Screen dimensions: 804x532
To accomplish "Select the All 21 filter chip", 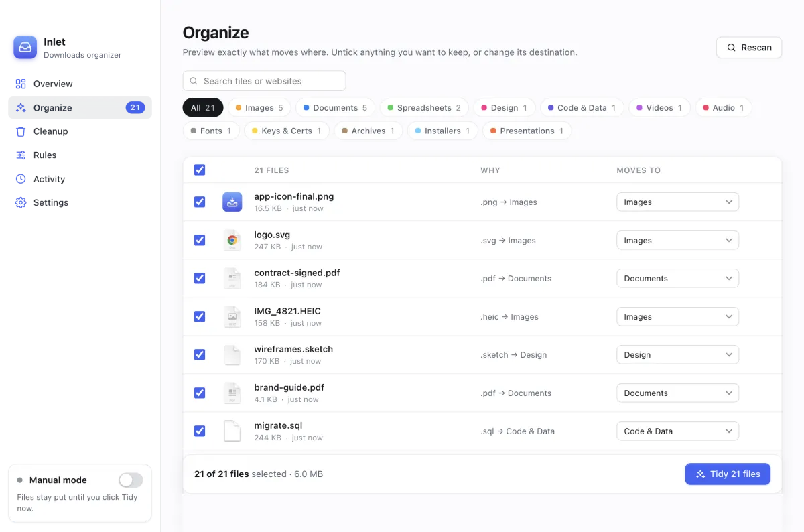I will click(203, 107).
